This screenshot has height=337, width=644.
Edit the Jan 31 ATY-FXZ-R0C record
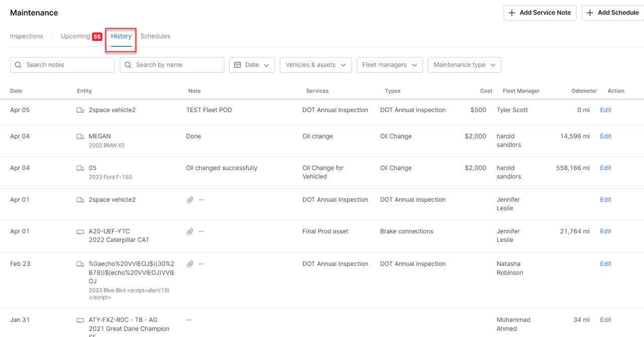click(606, 320)
